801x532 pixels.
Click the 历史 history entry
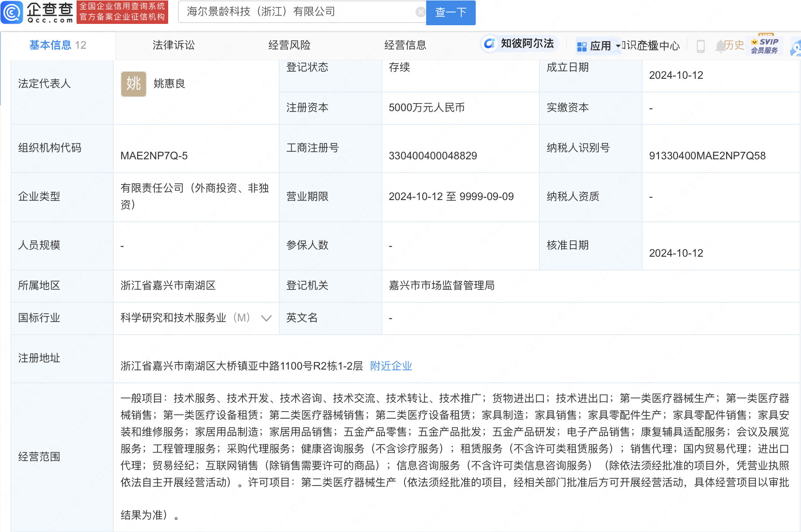(735, 46)
